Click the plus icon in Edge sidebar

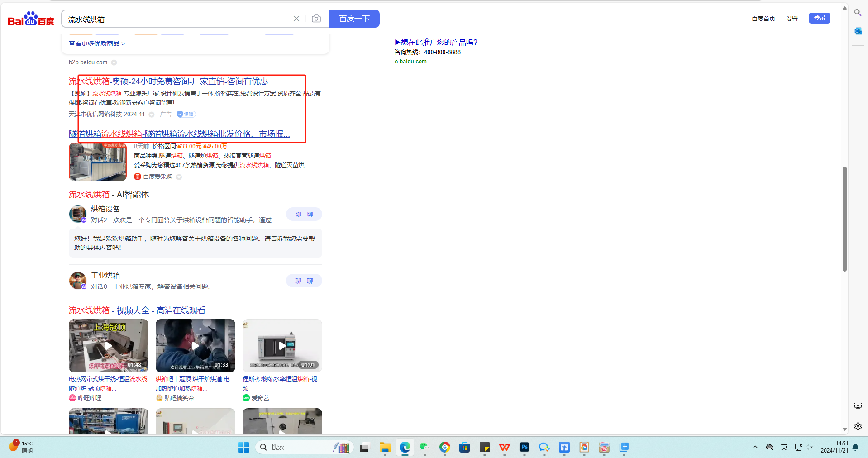tap(858, 60)
